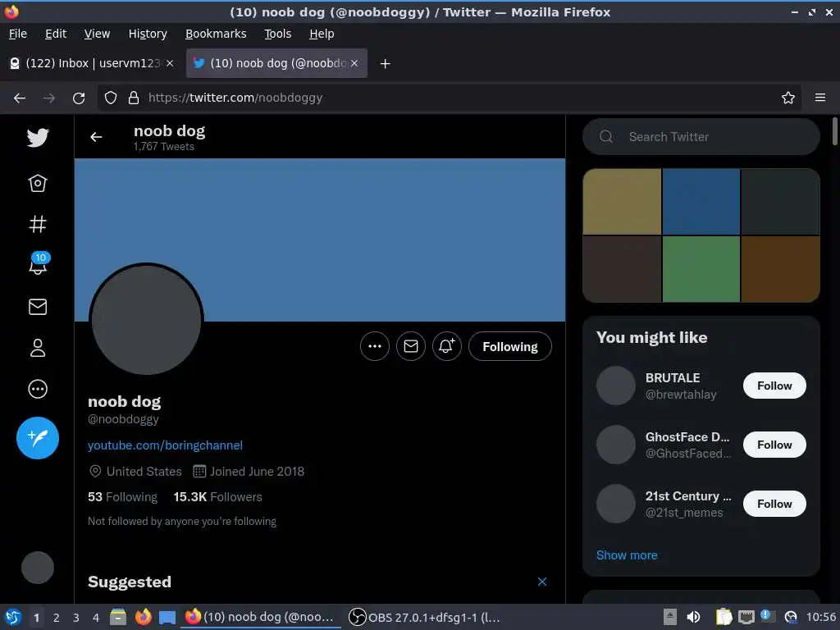Image resolution: width=840 pixels, height=630 pixels.
Task: Click the tracking protection shield icon
Action: pyautogui.click(x=111, y=98)
